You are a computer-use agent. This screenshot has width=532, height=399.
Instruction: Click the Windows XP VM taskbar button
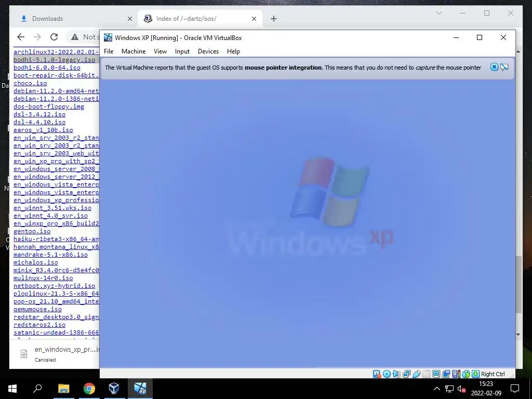140,389
